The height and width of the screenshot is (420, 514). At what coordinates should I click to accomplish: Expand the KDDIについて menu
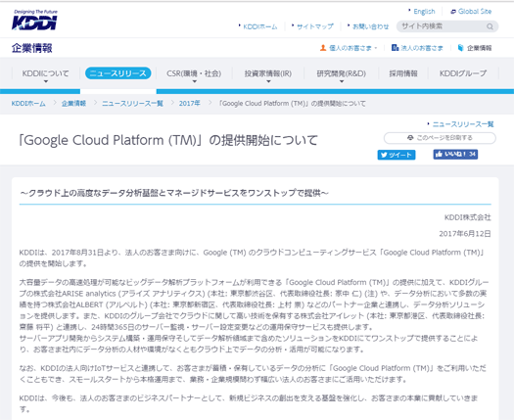(46, 73)
